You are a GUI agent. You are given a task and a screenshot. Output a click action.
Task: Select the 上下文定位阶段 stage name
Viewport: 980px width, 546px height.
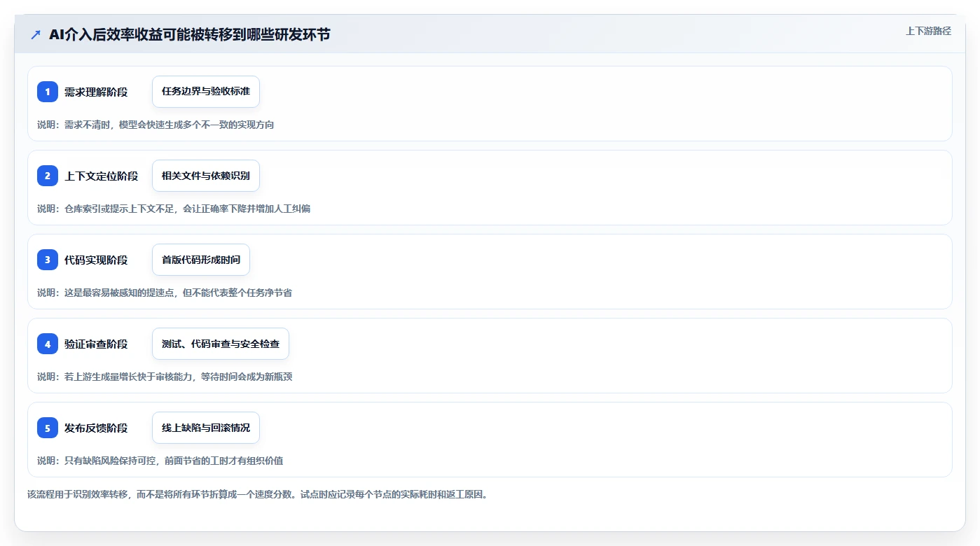[x=102, y=176]
